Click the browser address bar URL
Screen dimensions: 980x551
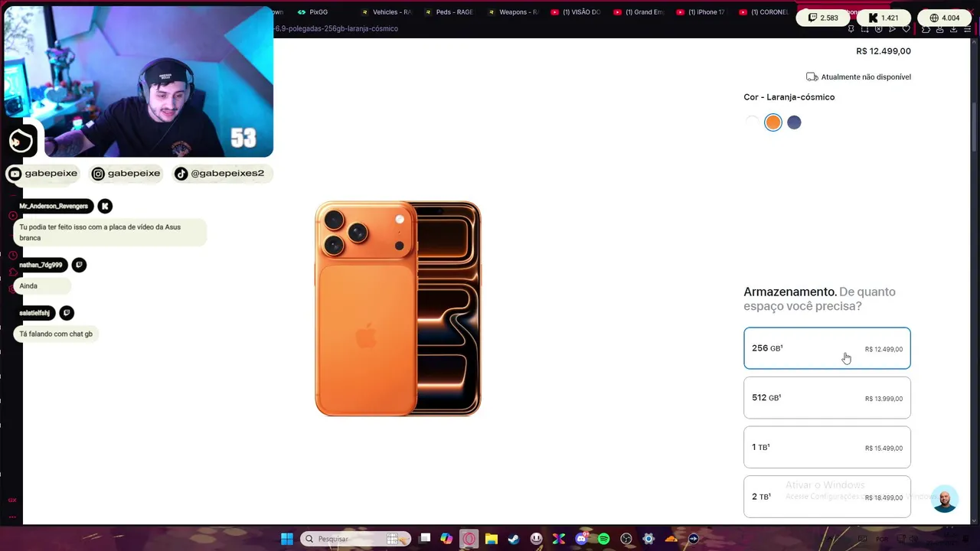coord(337,28)
